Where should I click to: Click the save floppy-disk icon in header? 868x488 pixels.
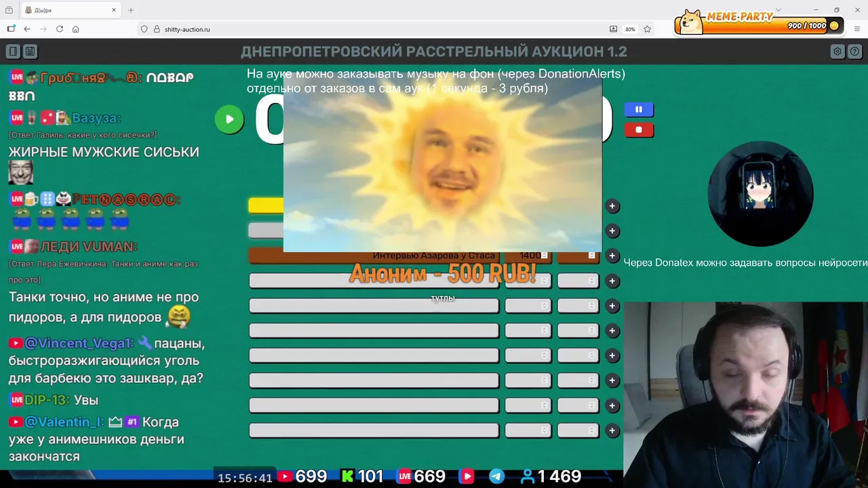(30, 52)
